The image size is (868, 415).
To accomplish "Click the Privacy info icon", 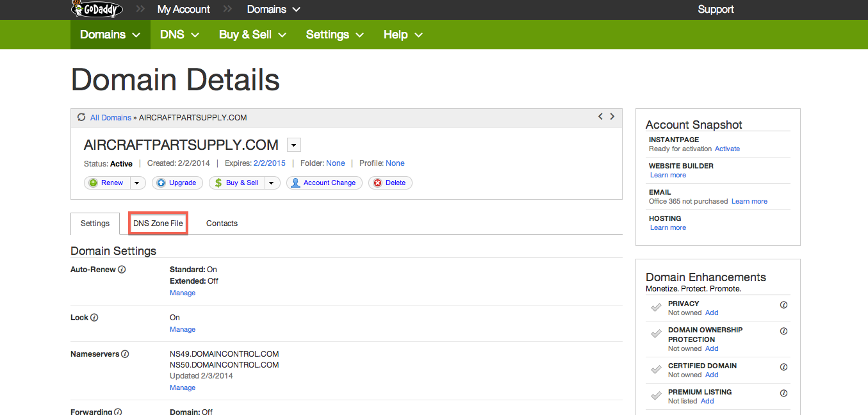I will (x=783, y=305).
